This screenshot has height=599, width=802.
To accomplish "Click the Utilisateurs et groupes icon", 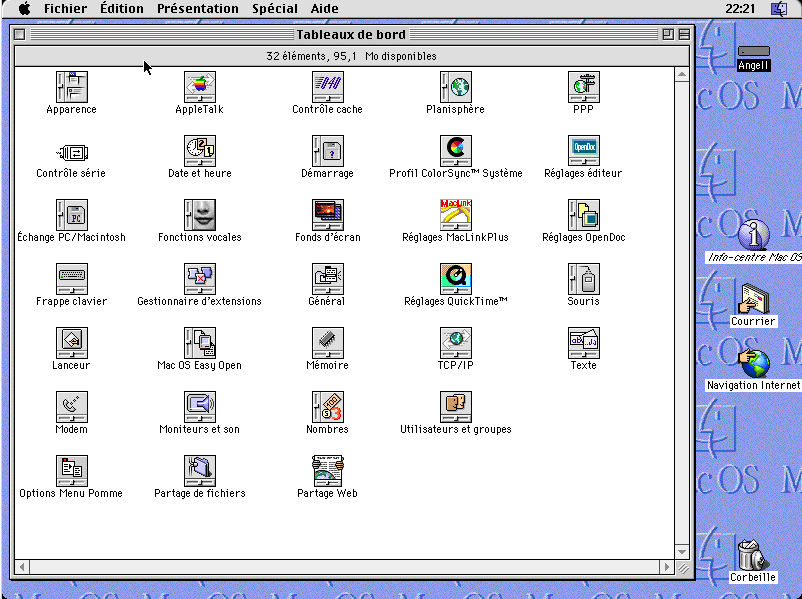I will coord(456,406).
